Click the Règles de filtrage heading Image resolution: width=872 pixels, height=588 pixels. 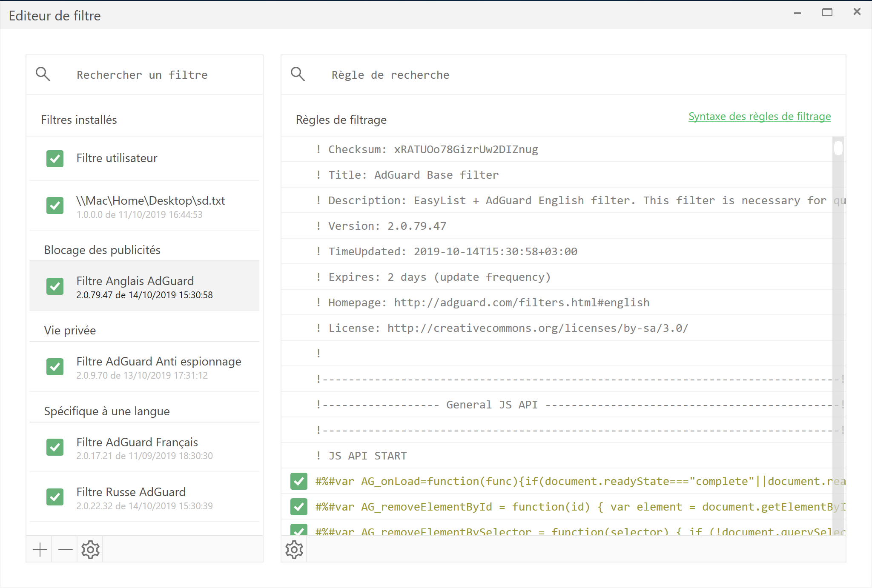point(341,120)
